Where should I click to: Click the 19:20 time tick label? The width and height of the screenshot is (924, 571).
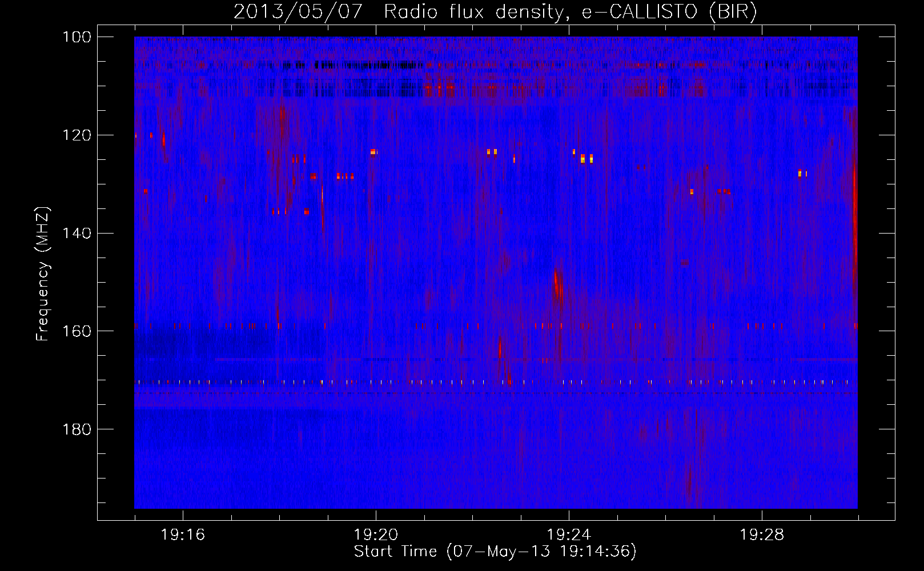pyautogui.click(x=376, y=534)
